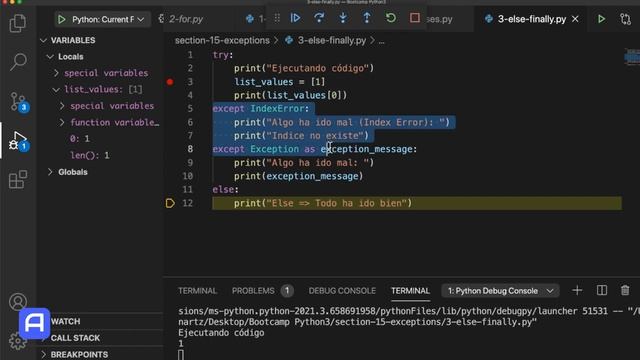Image resolution: width=640 pixels, height=360 pixels.
Task: Open the Python Debug Console terminal selector
Action: pos(500,291)
